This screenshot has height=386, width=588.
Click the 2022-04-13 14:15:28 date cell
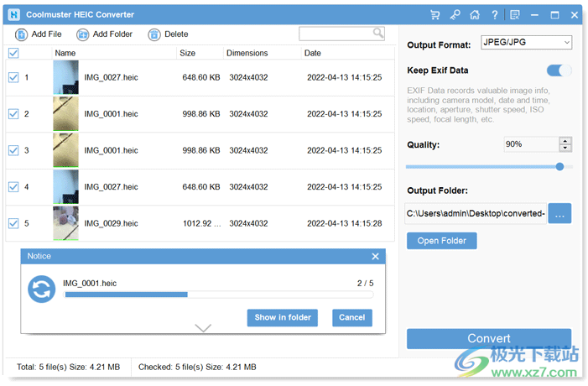pos(344,223)
